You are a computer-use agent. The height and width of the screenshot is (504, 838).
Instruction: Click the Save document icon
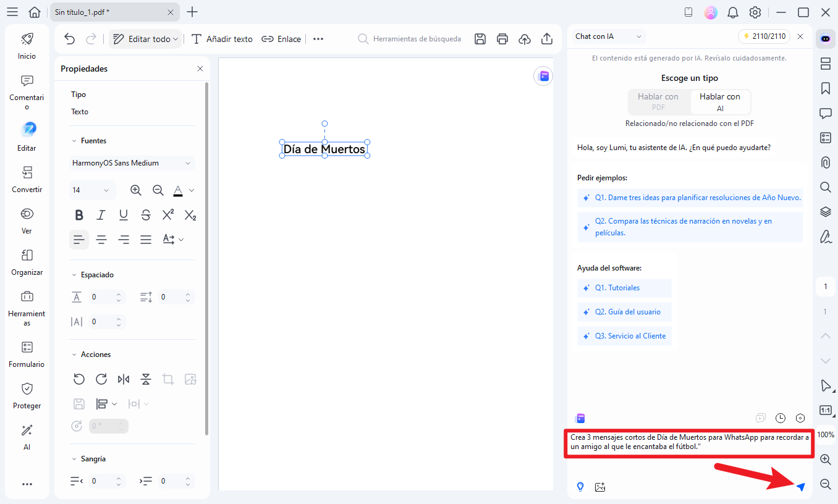480,39
